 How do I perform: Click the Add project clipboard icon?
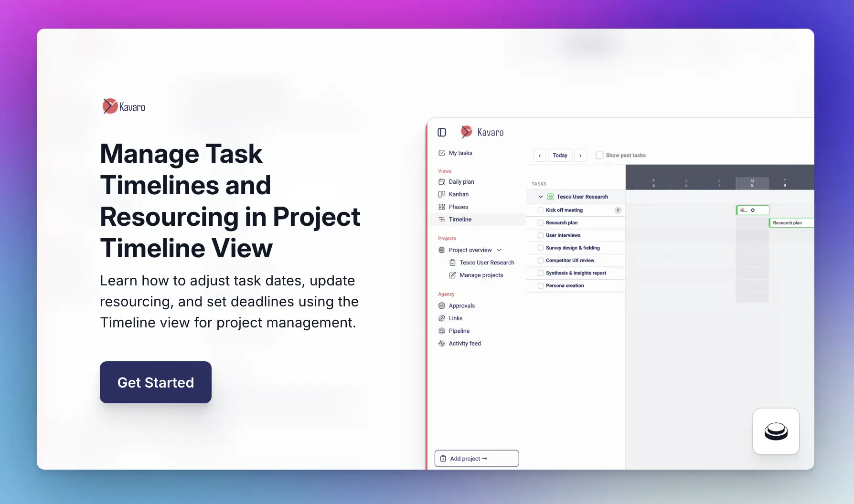coord(443,459)
